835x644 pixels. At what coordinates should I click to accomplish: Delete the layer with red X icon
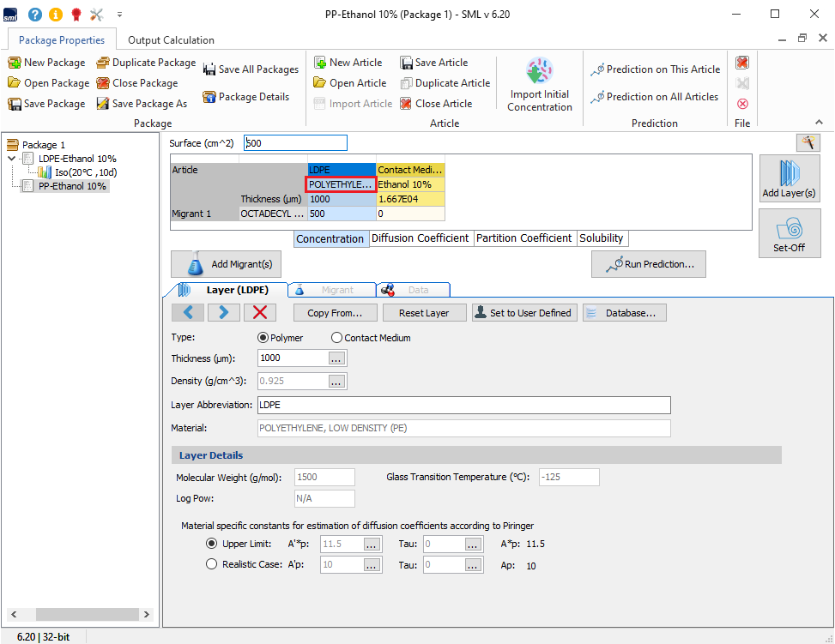pyautogui.click(x=261, y=313)
